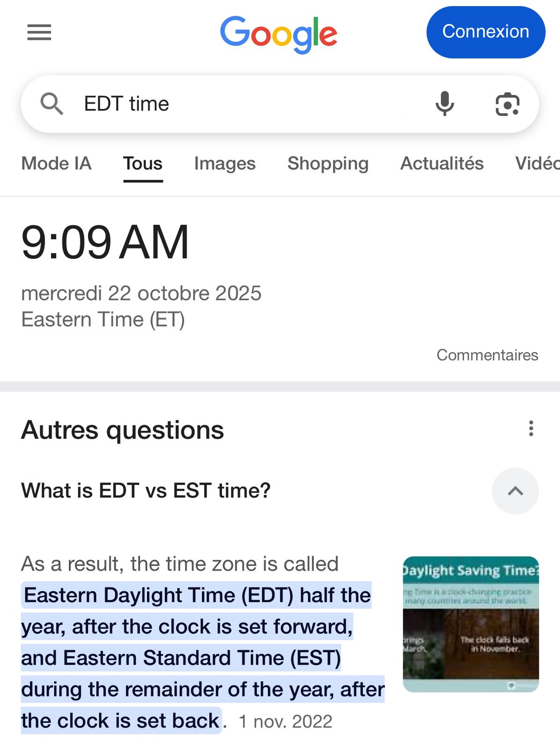Click the Google logo

coord(279,34)
